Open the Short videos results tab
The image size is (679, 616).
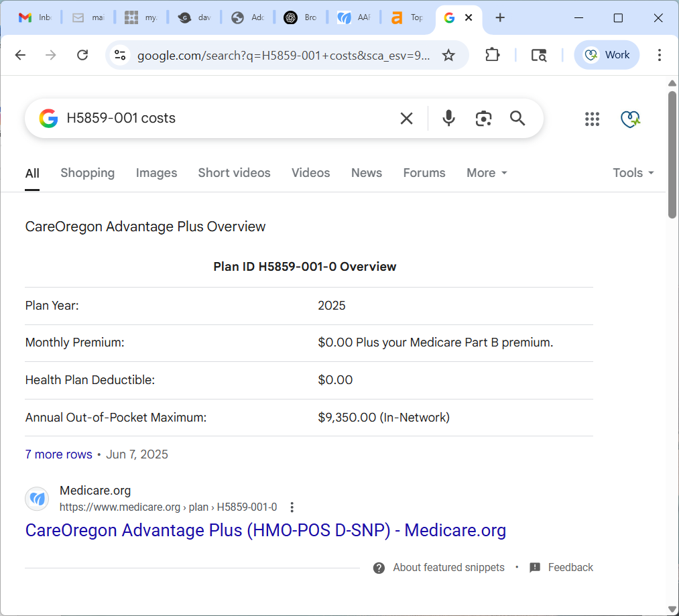235,173
